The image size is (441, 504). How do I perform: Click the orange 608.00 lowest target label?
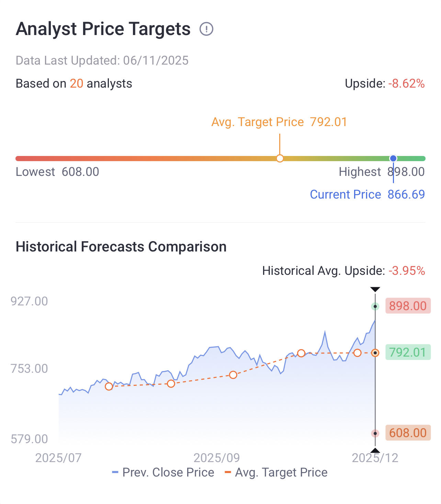pyautogui.click(x=408, y=433)
